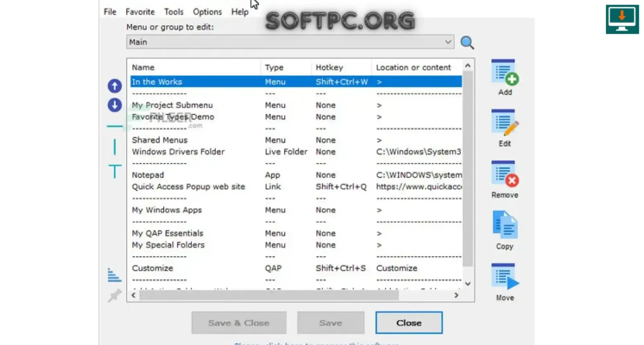644x345 pixels.
Task: Select the In the Works row
Action: [x=296, y=82]
